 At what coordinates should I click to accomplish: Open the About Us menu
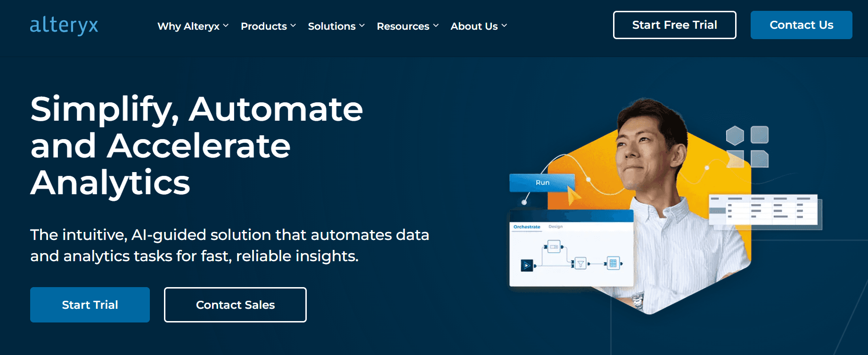tap(479, 26)
